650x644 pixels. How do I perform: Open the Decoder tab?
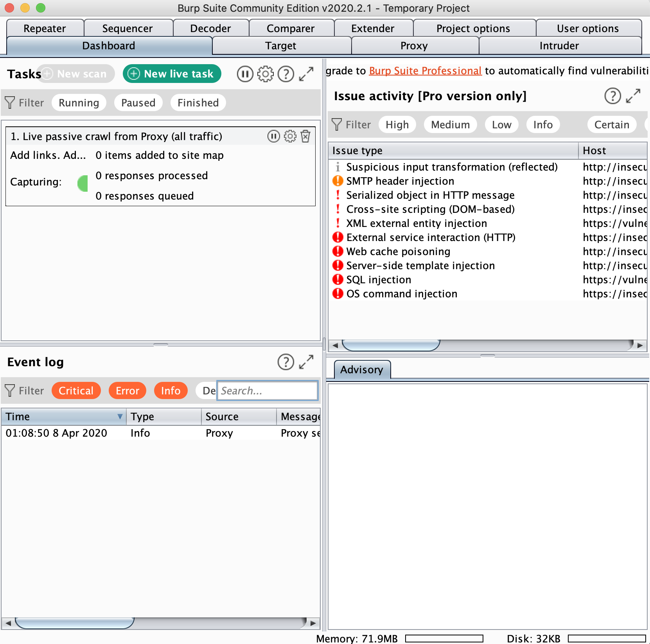(x=210, y=28)
